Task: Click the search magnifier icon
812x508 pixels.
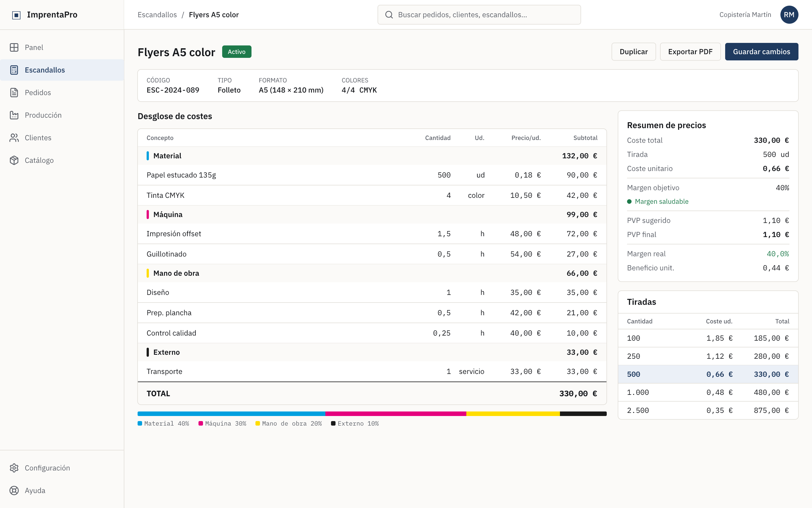Action: [389, 15]
